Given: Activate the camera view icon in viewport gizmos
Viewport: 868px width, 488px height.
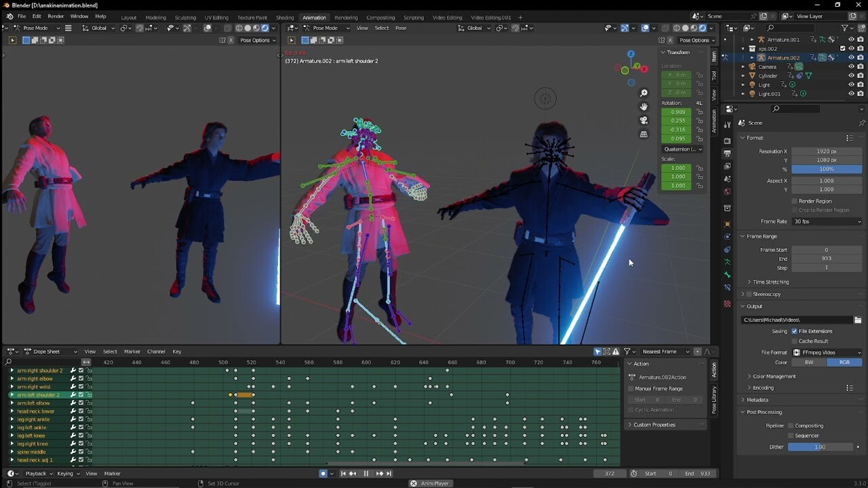Looking at the screenshot, I should [x=644, y=120].
